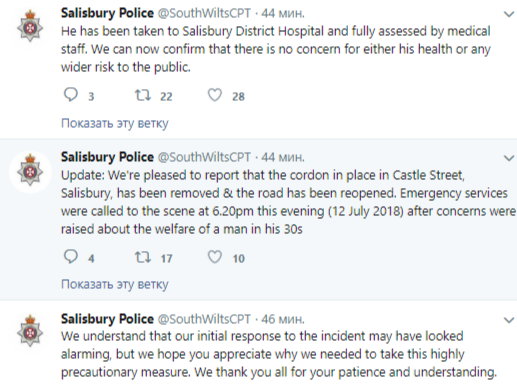The width and height of the screenshot is (517, 388).
Task: Open @SouthWiltsCPT handle on second tweet
Action: pos(204,157)
